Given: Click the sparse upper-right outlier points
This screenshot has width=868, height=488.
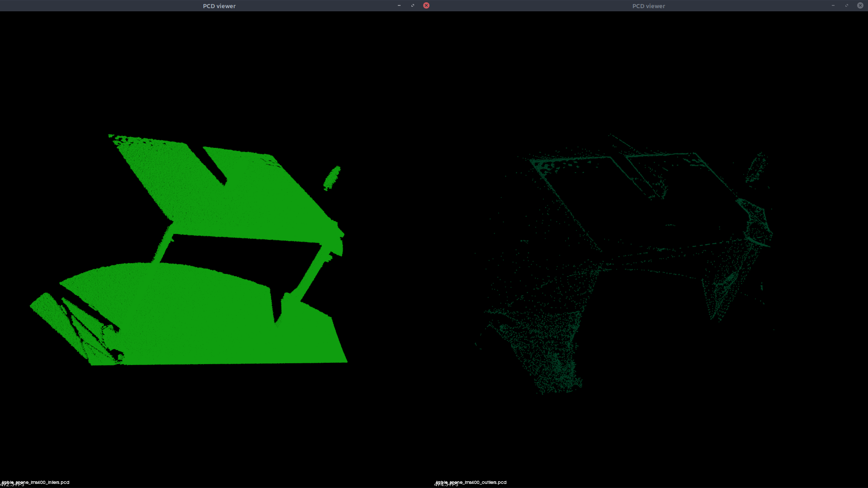Looking at the screenshot, I should pyautogui.click(x=757, y=168).
